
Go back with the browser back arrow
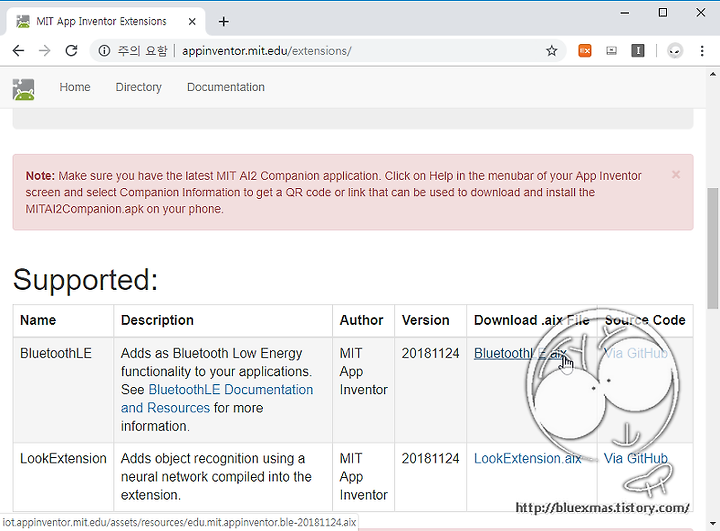18,51
